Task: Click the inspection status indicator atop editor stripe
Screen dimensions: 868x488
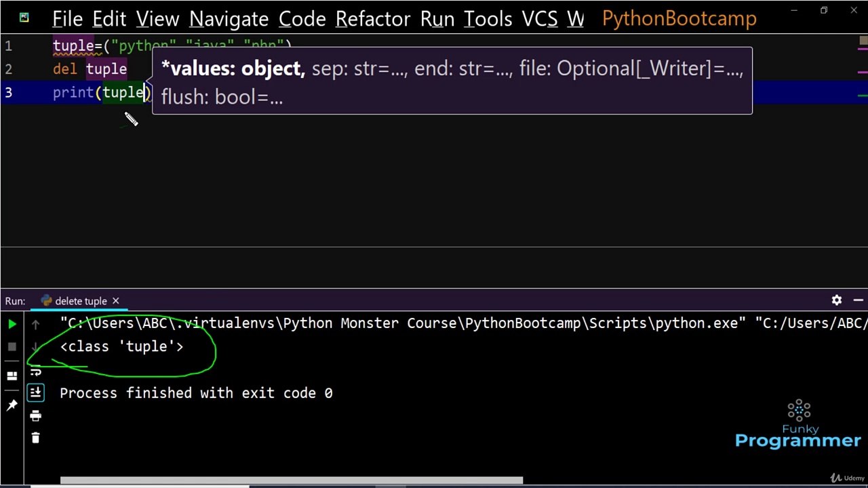Action: click(863, 41)
